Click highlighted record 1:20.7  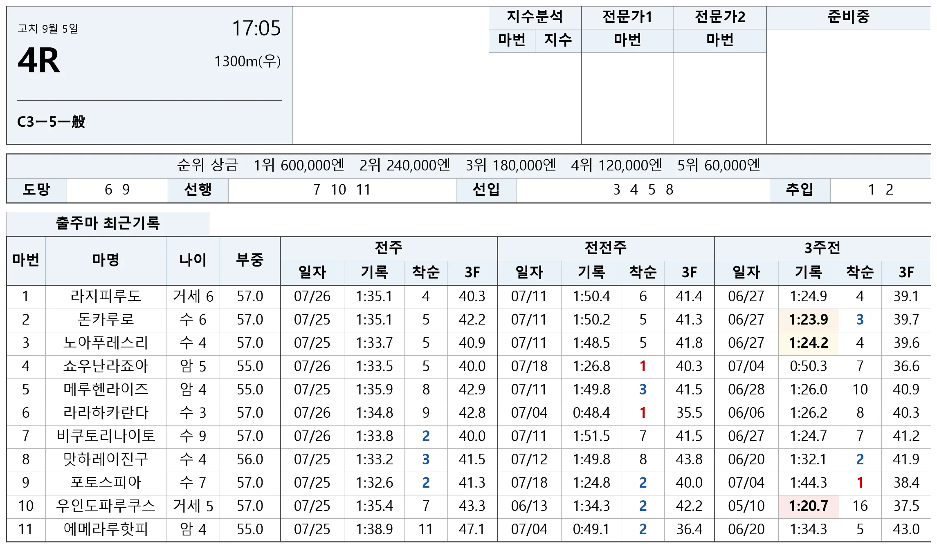click(809, 506)
